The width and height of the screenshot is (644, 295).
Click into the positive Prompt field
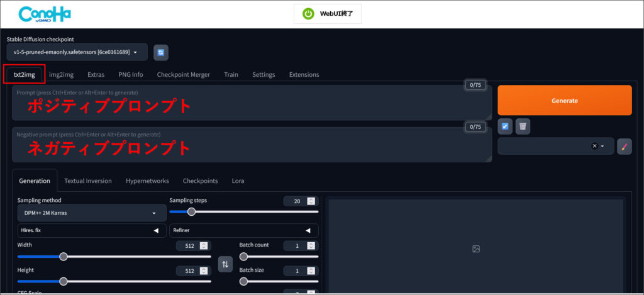(252, 103)
